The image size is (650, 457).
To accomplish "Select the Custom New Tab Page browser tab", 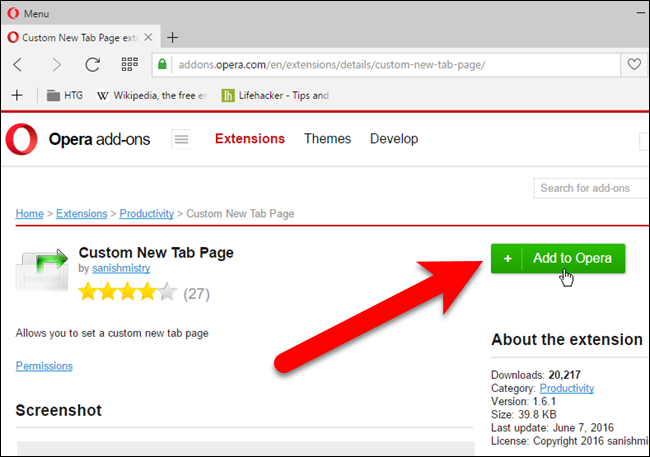I will click(80, 37).
